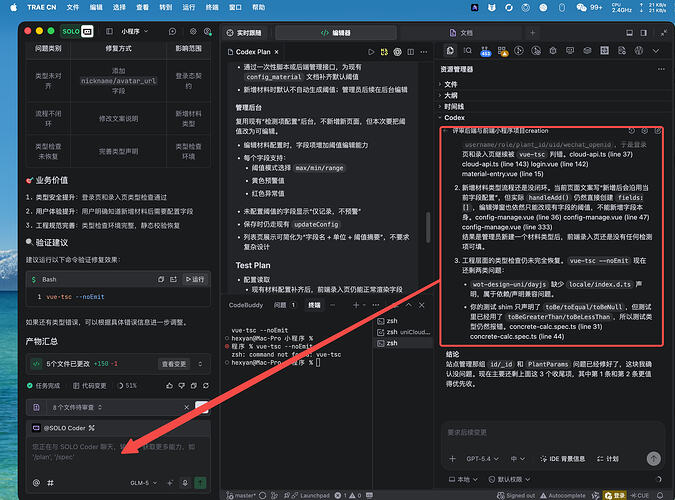This screenshot has width=675, height=500.
Task: Click the 代码变更 link
Action: [90, 385]
